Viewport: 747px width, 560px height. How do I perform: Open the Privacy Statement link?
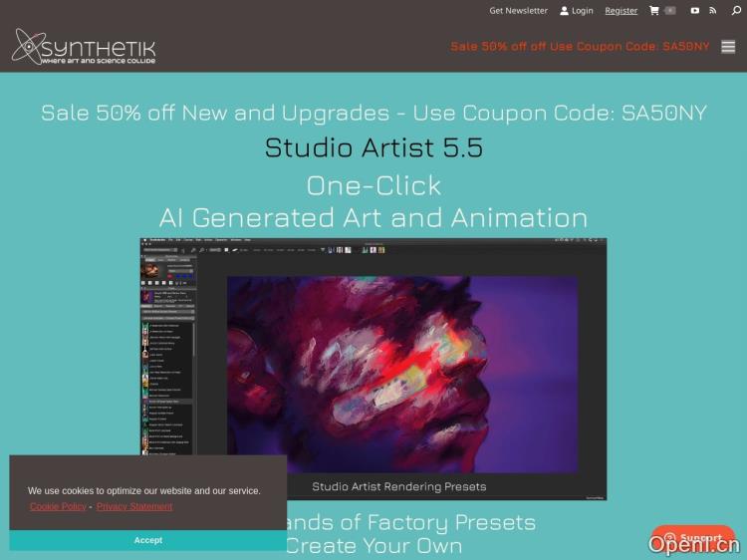click(134, 506)
